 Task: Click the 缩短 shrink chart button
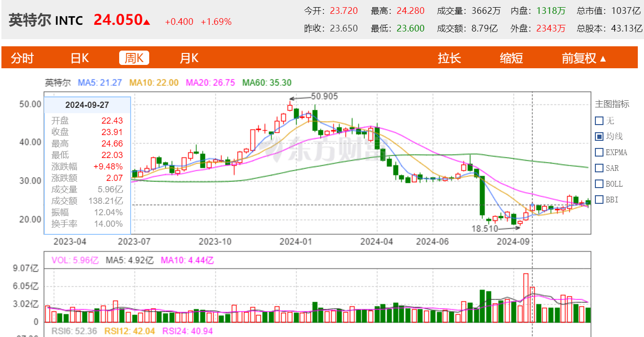click(x=511, y=58)
